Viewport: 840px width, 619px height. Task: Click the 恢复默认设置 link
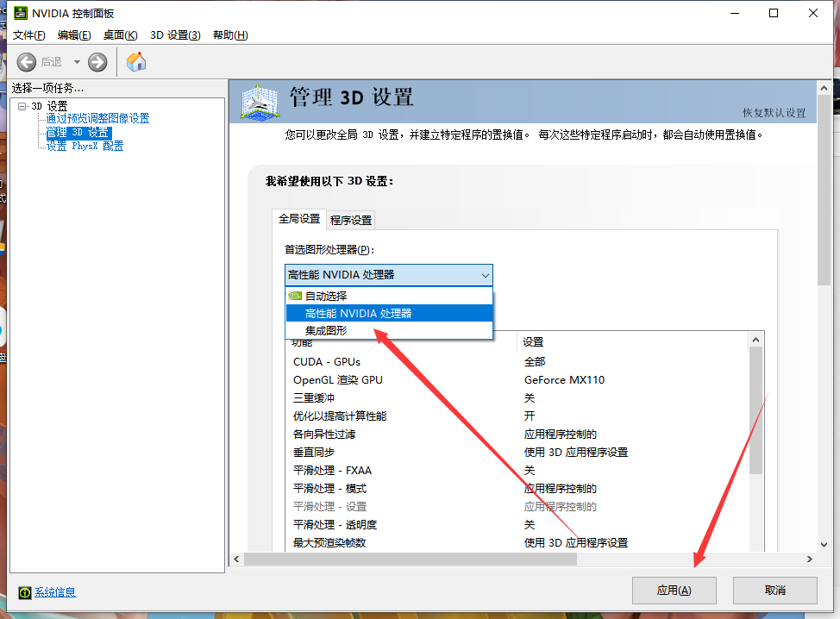click(774, 113)
